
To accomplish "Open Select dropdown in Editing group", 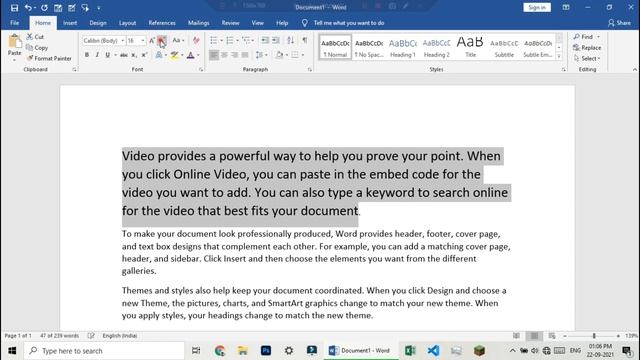I will pos(587,58).
